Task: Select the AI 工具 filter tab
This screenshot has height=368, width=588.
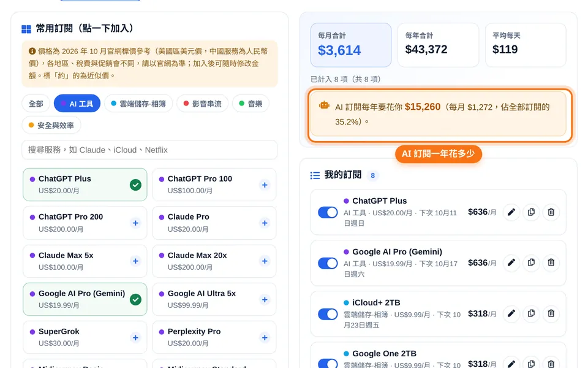Action: [77, 104]
